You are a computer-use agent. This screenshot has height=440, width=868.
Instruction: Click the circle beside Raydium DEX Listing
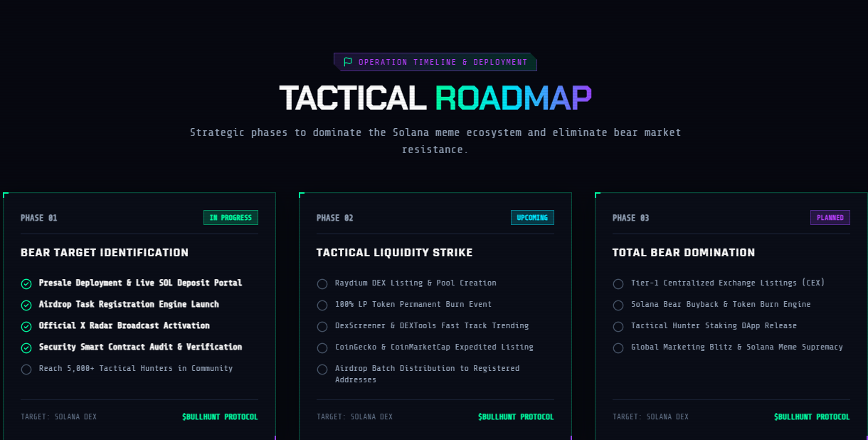(x=322, y=284)
